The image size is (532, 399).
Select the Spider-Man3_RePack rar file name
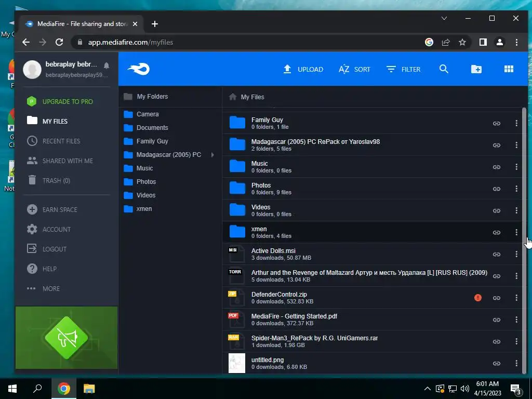click(314, 338)
